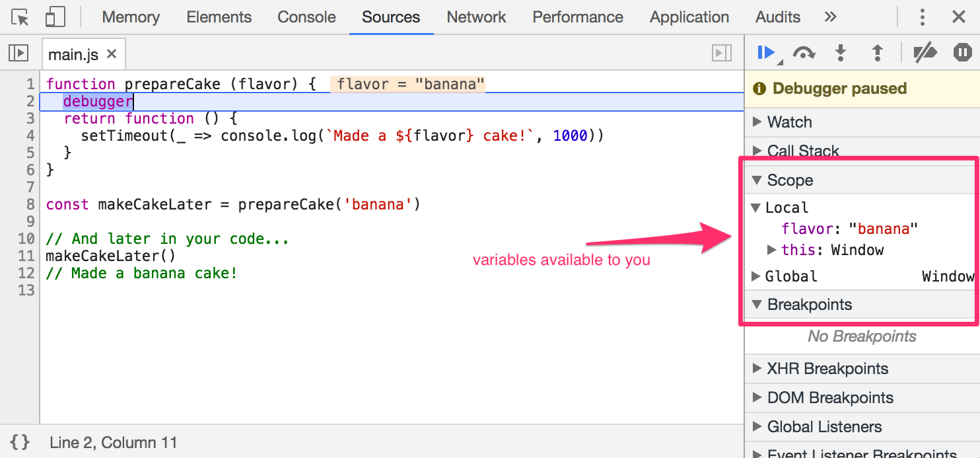Switch to the Console tab

pos(306,17)
